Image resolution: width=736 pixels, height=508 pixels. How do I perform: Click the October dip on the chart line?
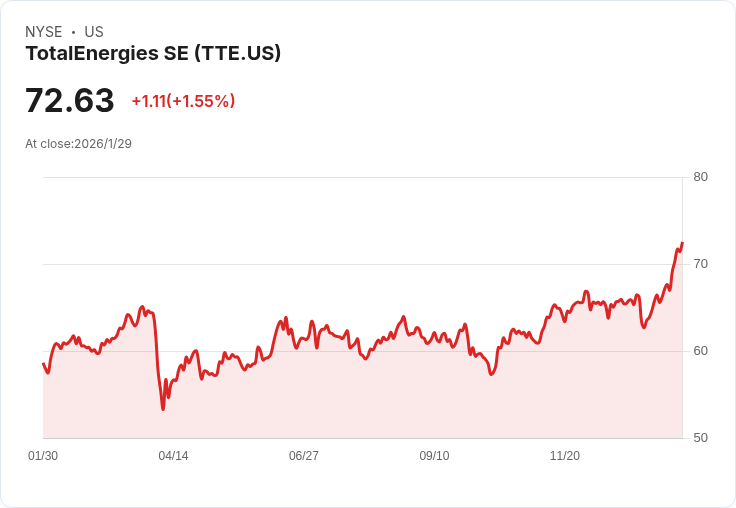click(491, 374)
